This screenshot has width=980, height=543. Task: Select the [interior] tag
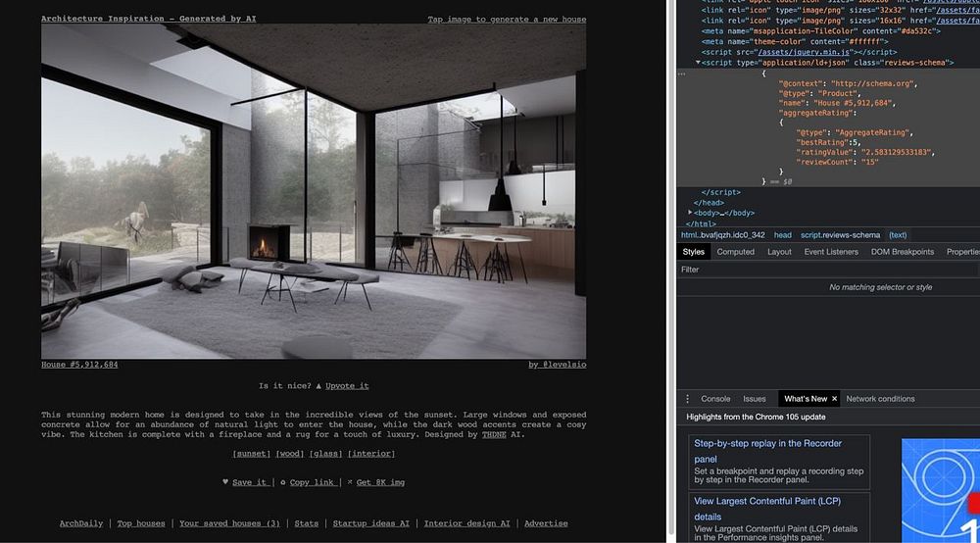click(371, 454)
